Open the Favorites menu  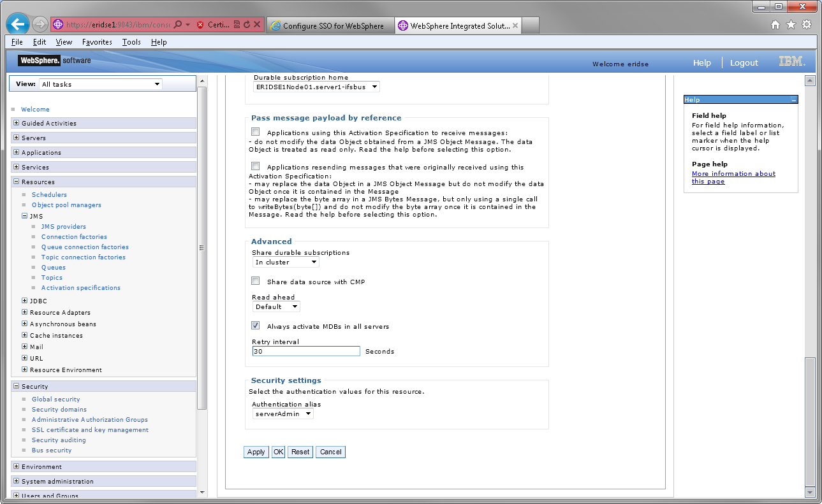click(97, 42)
